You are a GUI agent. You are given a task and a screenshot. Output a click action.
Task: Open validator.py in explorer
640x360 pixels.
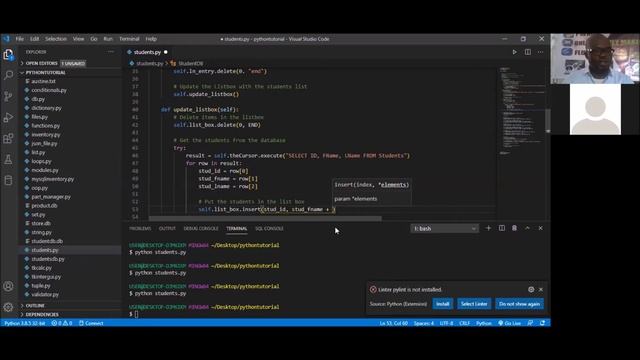45,294
